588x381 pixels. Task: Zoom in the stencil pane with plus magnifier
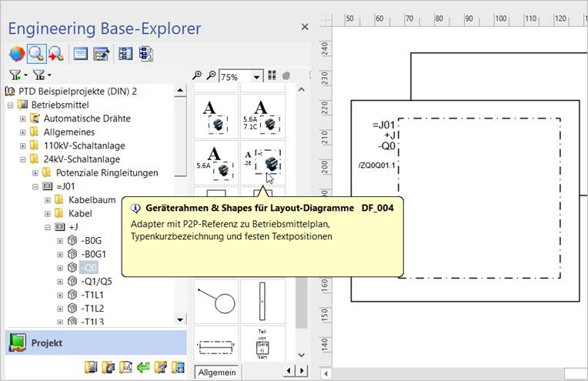(x=197, y=75)
